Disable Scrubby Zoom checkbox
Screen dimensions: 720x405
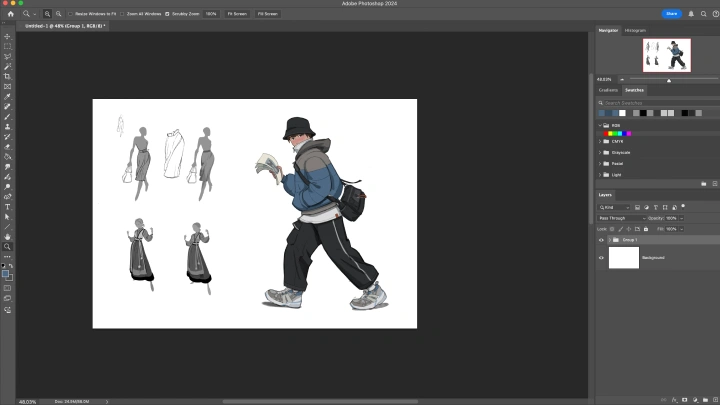coord(167,14)
